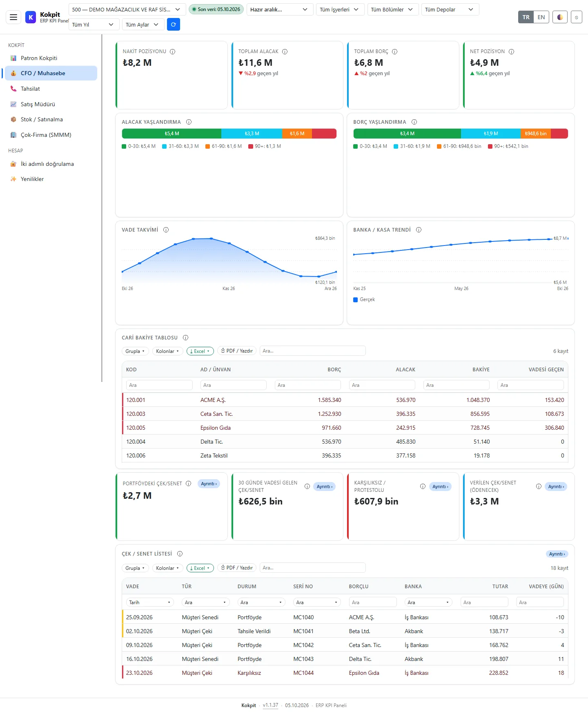588x712 pixels.
Task: Click the 31-60 cyan segment in Borç Yaşlandırma
Action: (x=490, y=134)
